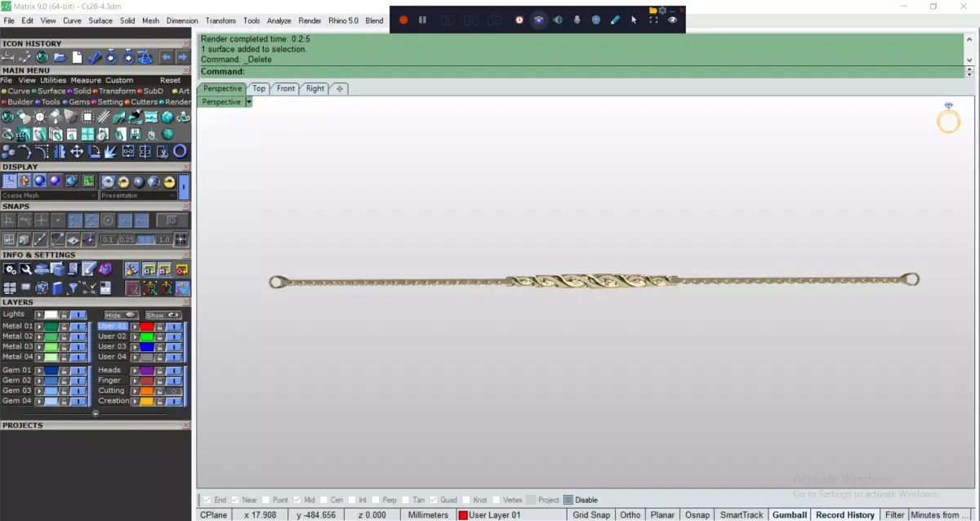Toggle the Disable osnap checkbox
Viewport: 980px width, 521px height.
(568, 500)
